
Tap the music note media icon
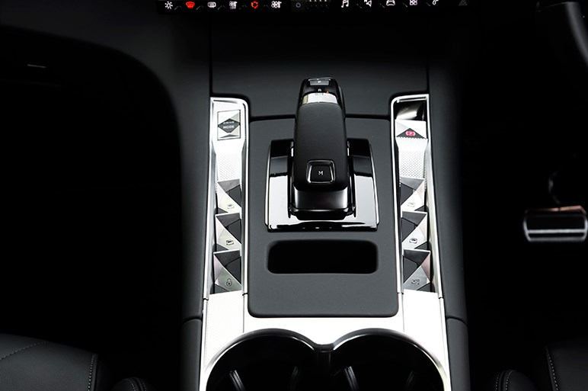point(344,4)
